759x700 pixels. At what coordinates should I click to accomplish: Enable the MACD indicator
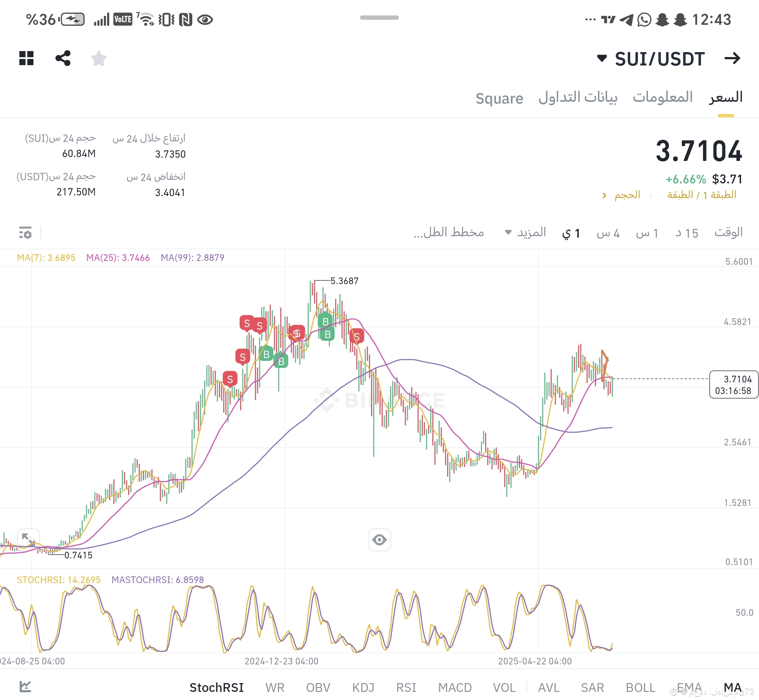[454, 687]
